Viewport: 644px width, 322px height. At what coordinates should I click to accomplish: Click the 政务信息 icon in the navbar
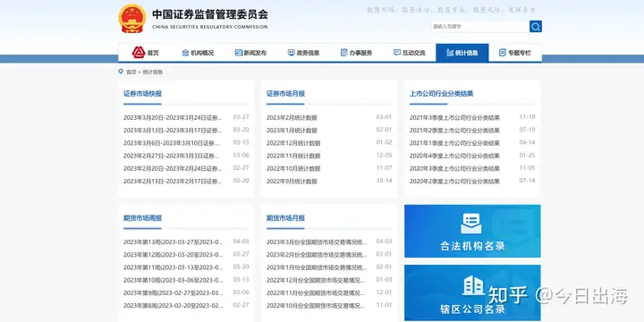coord(292,53)
